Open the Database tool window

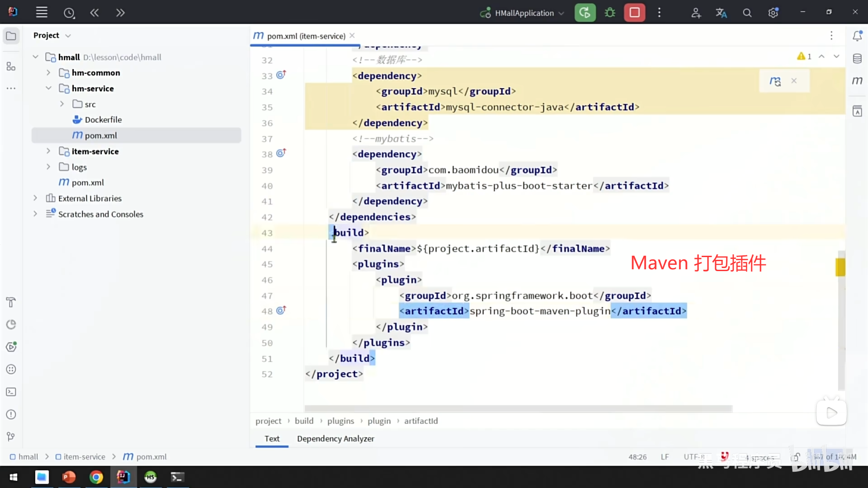pyautogui.click(x=857, y=59)
